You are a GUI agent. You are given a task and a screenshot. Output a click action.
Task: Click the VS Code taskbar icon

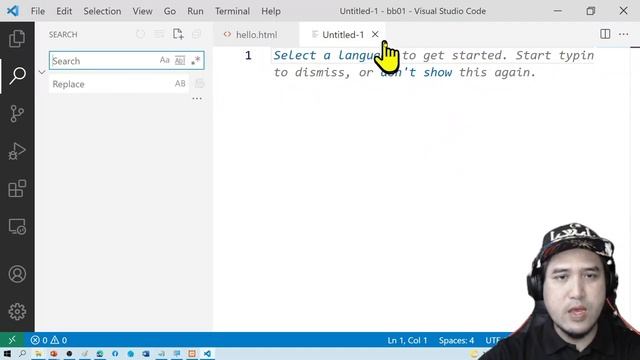(207, 353)
